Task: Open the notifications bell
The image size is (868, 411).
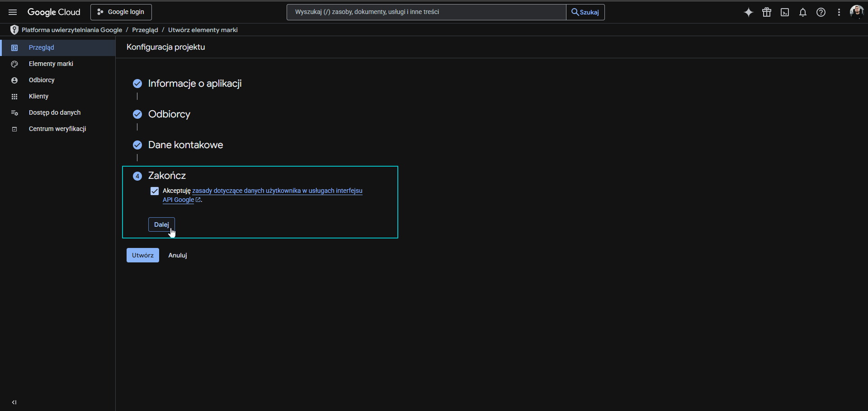Action: 803,12
